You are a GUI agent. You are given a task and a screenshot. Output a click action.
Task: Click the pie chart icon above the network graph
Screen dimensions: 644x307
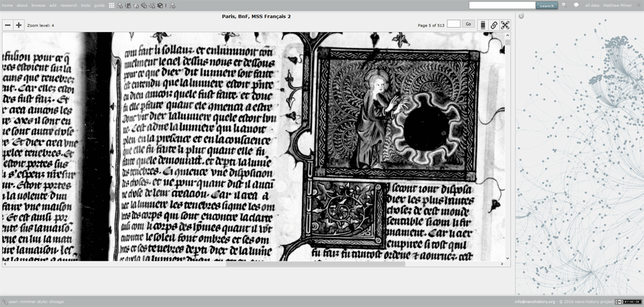[521, 16]
